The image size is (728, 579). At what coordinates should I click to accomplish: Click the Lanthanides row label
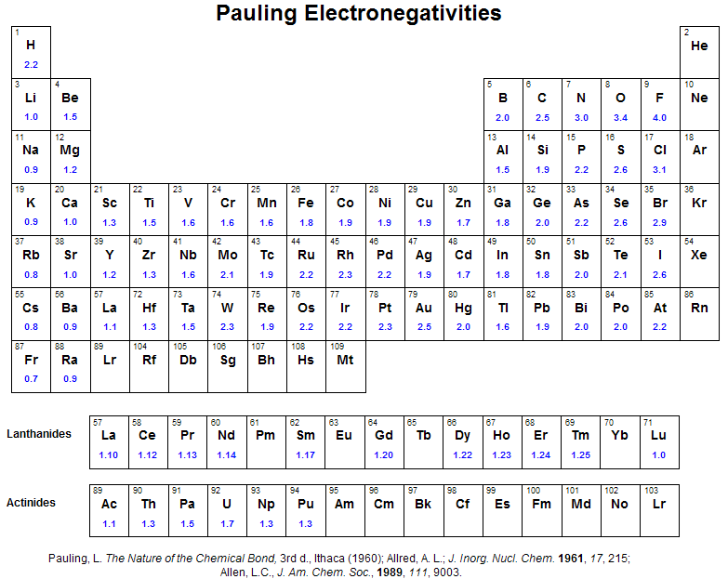(x=39, y=434)
